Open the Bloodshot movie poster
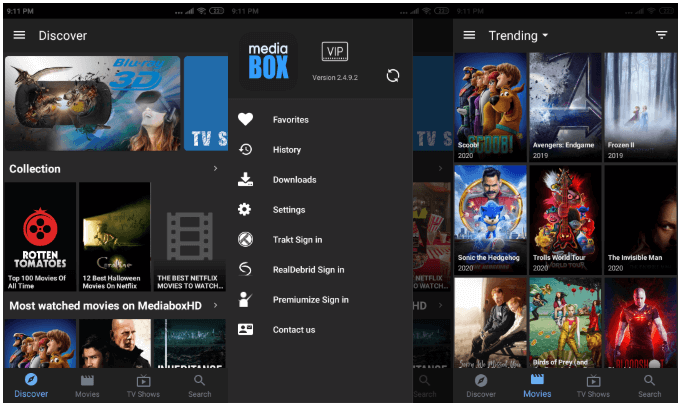Viewport: 684px width, 409px height. click(x=642, y=324)
